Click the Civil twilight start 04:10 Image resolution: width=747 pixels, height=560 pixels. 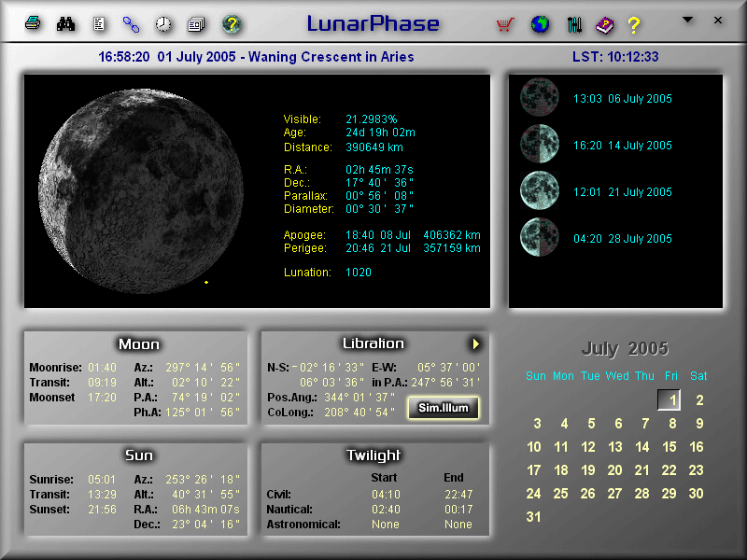[x=386, y=495]
